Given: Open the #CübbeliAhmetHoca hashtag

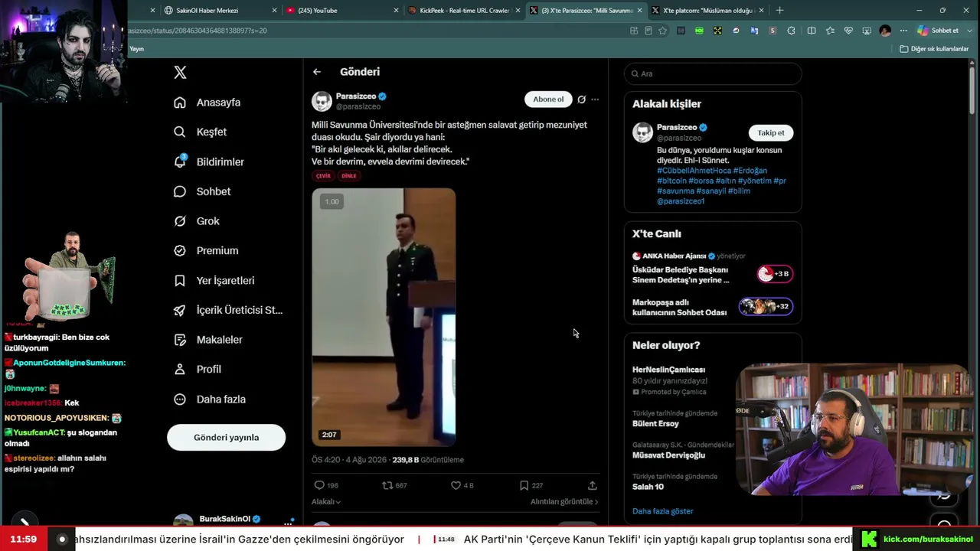Looking at the screenshot, I should pos(694,171).
